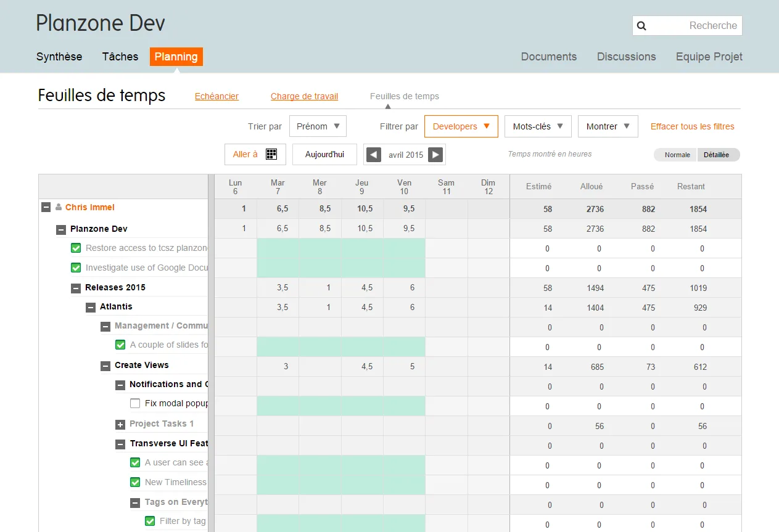Click the vertical splitter beside the task tree
The image size is (779, 532).
[x=211, y=353]
